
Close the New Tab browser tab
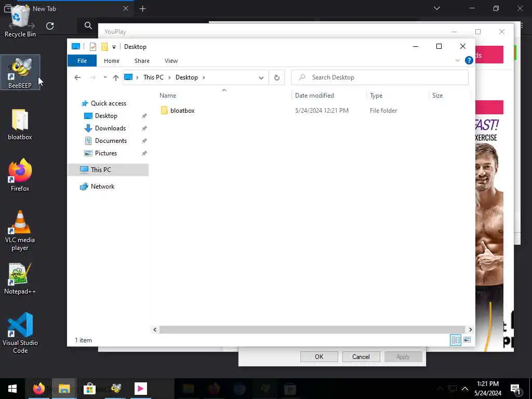(126, 8)
